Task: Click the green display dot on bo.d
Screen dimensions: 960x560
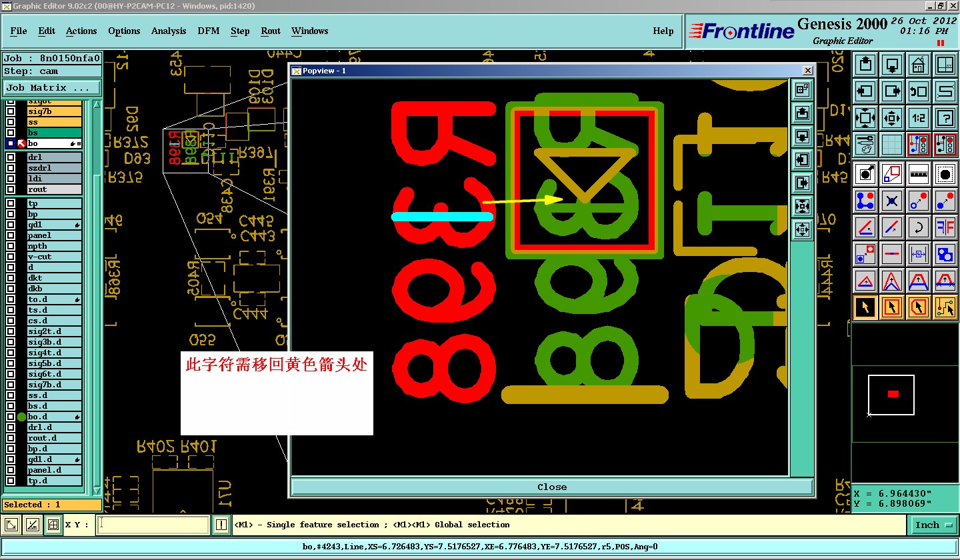Action: click(x=21, y=417)
